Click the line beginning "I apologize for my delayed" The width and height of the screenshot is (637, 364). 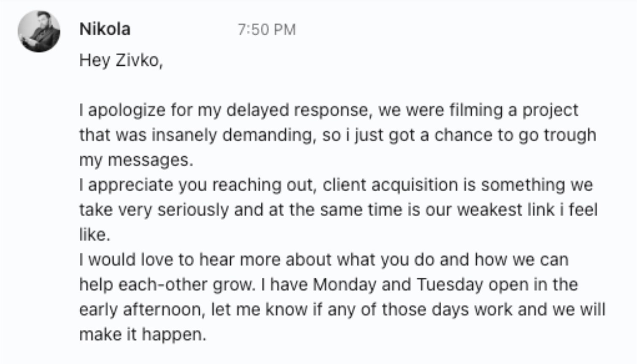[329, 110]
